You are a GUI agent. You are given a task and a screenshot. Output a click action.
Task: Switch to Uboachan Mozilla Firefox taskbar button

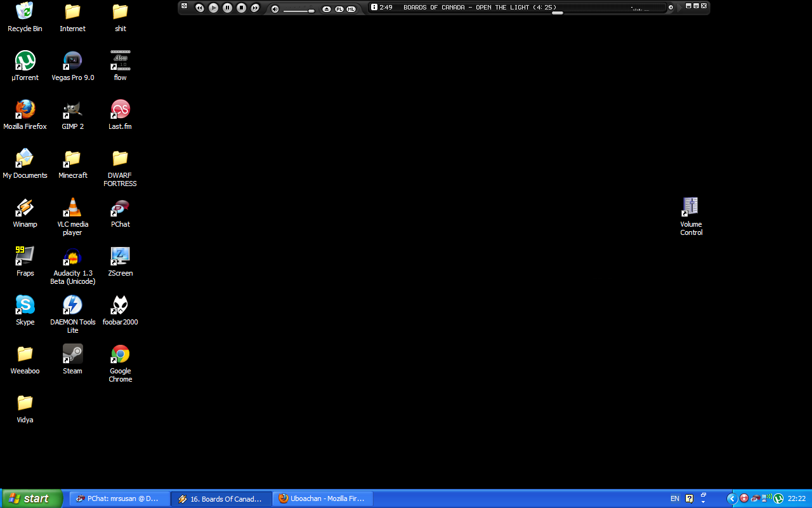tap(324, 498)
